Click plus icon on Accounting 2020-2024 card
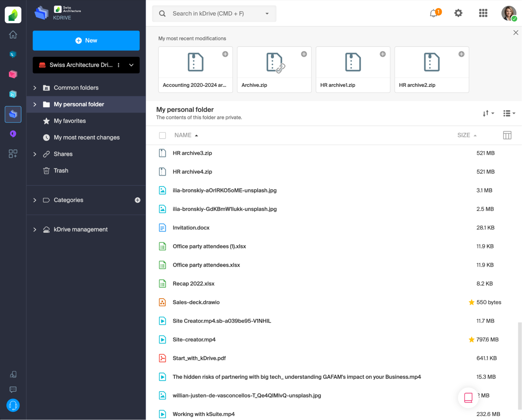 pos(225,54)
